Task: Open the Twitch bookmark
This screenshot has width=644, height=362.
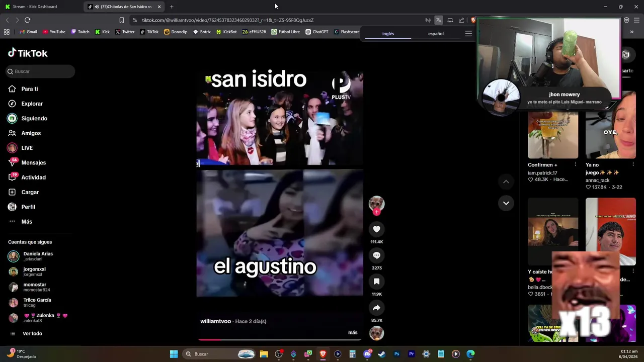Action: click(80, 32)
